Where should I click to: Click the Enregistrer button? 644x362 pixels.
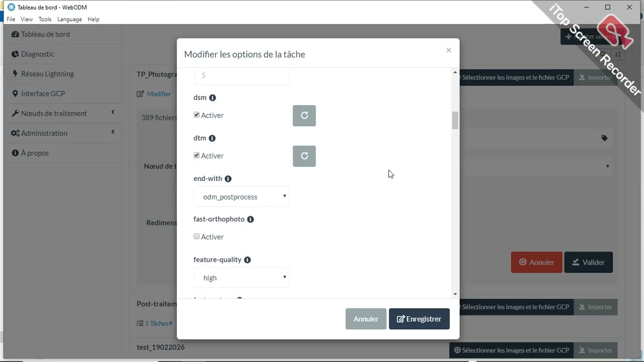(419, 319)
